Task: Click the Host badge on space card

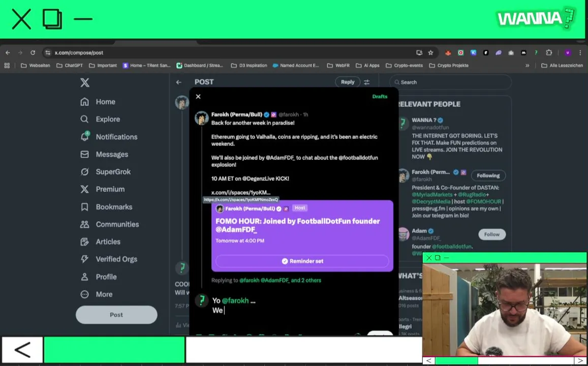Action: 300,208
